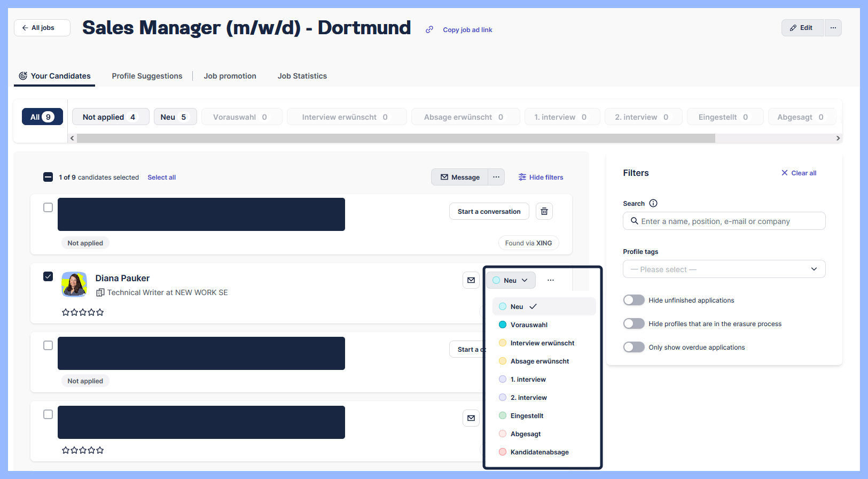Click the envelope icon on the fourth candidate

click(x=471, y=418)
